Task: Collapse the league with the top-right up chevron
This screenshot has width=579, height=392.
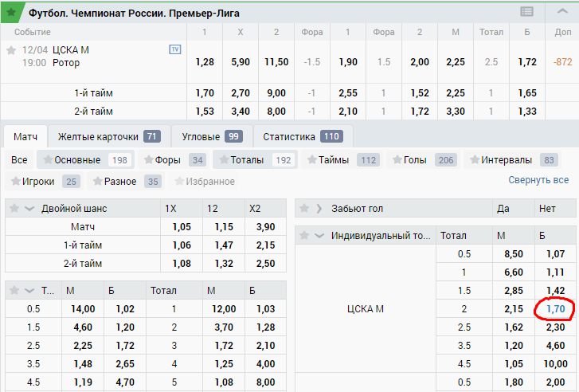Action: click(x=562, y=11)
